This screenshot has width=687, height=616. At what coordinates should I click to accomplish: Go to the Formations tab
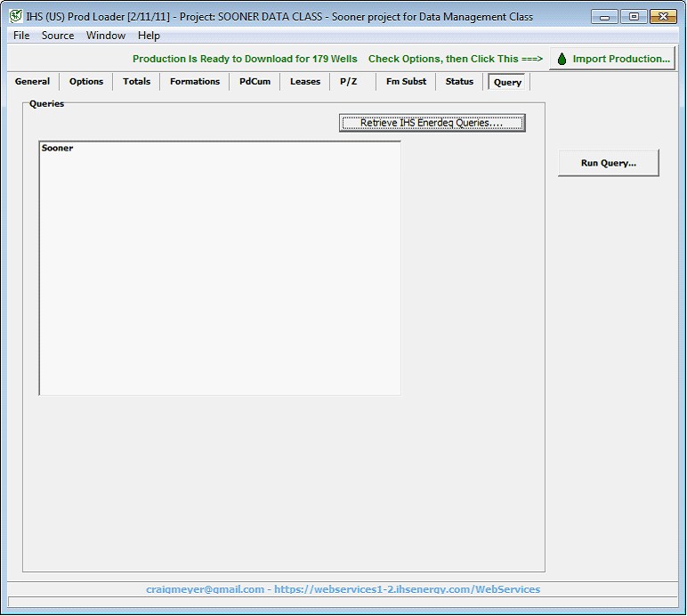195,82
